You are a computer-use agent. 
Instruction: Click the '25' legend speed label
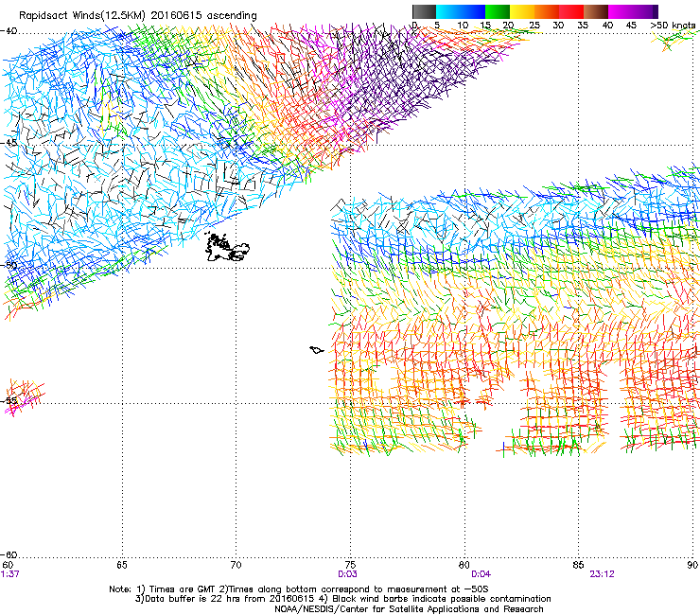(534, 26)
